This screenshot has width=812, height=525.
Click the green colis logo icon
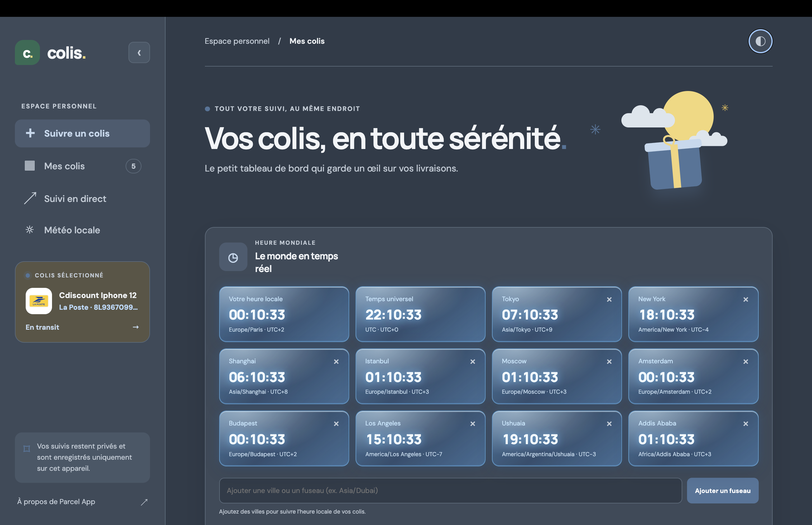pos(27,53)
